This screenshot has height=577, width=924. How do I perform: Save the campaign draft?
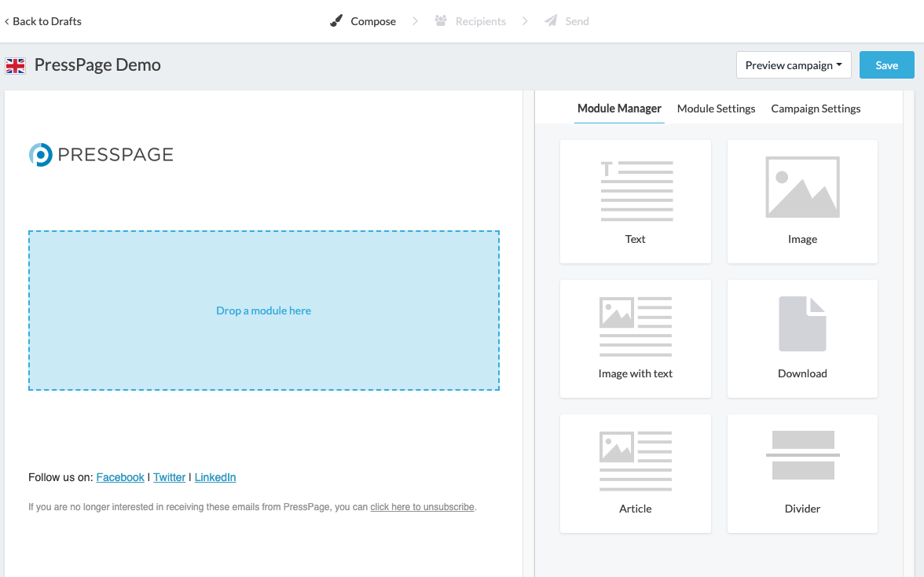pyautogui.click(x=886, y=64)
